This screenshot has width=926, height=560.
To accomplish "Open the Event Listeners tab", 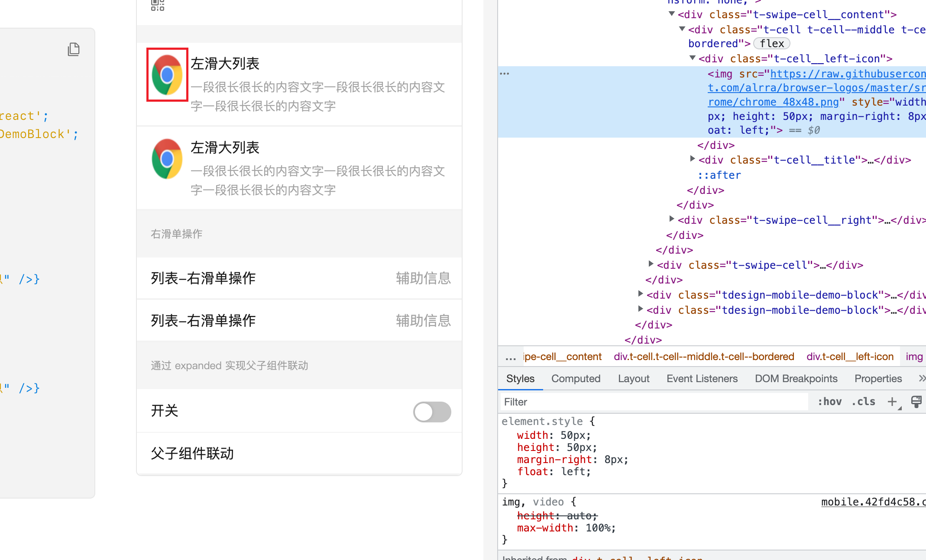I will coord(702,379).
